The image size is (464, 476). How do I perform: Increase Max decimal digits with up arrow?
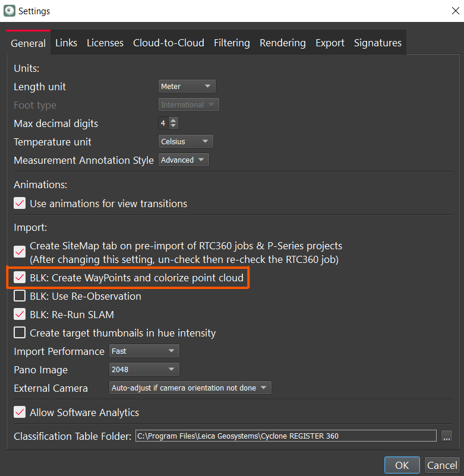[x=173, y=120]
